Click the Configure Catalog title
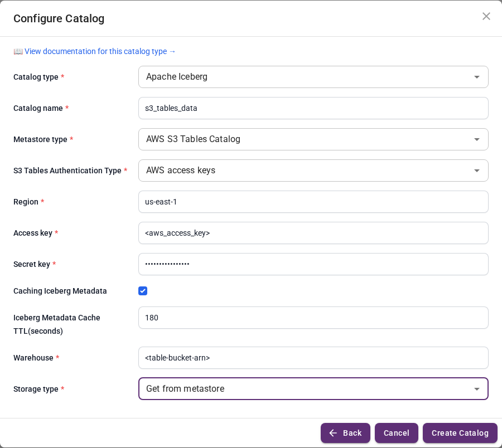The width and height of the screenshot is (502, 448). 59,18
